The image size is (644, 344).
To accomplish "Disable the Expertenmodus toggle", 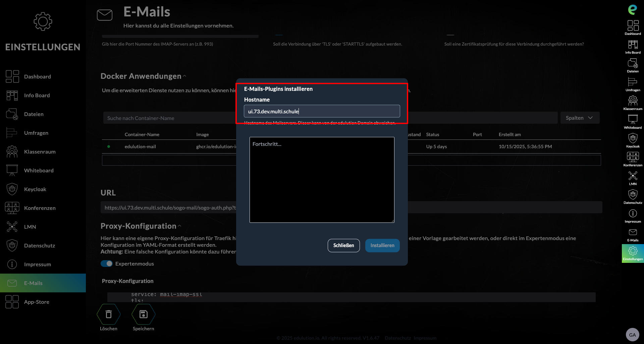I will (x=106, y=264).
